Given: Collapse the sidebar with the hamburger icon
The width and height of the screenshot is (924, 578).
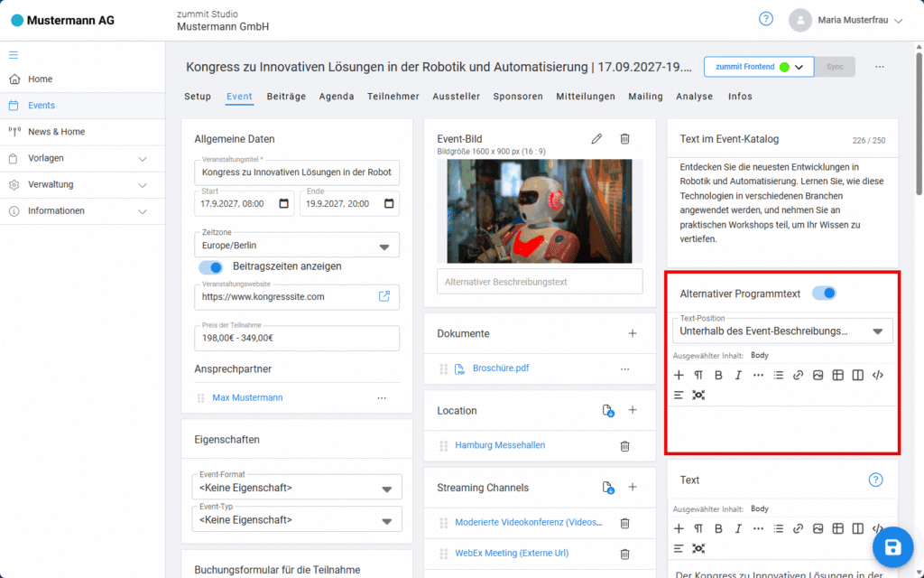Looking at the screenshot, I should coord(14,54).
